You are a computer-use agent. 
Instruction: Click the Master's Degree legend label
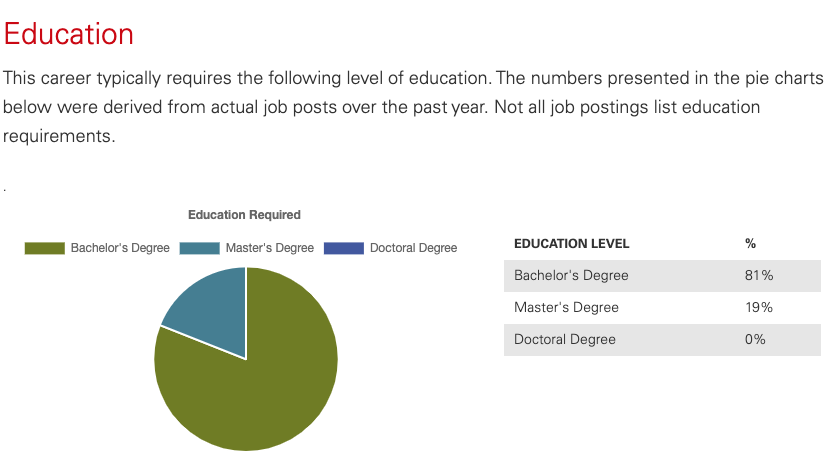pos(270,248)
